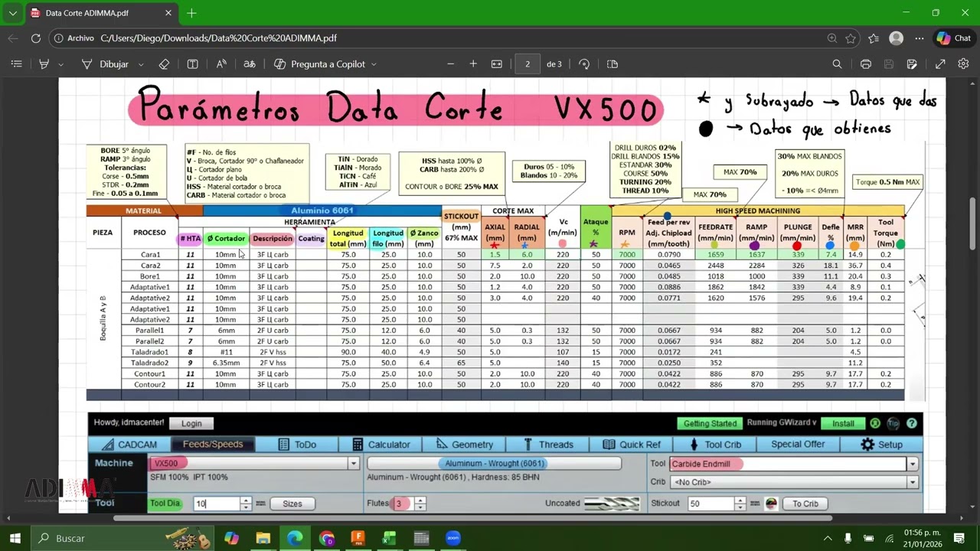The width and height of the screenshot is (980, 551).
Task: Click the translate document icon
Action: [x=250, y=64]
